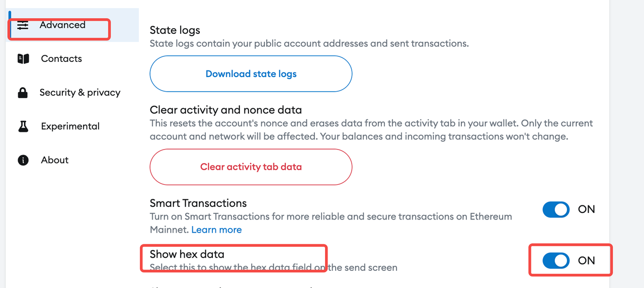
Task: Click the Experimental flask icon
Action: 23,126
